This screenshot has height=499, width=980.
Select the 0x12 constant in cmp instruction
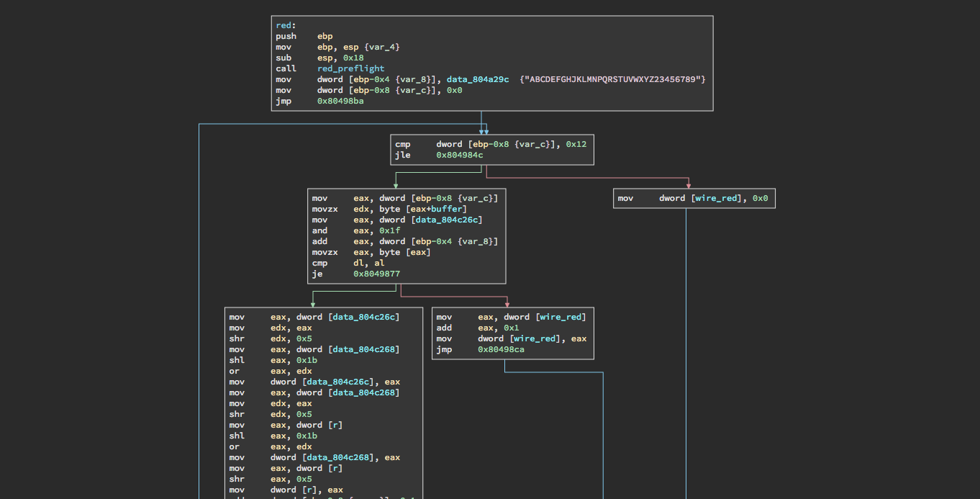[x=576, y=144]
